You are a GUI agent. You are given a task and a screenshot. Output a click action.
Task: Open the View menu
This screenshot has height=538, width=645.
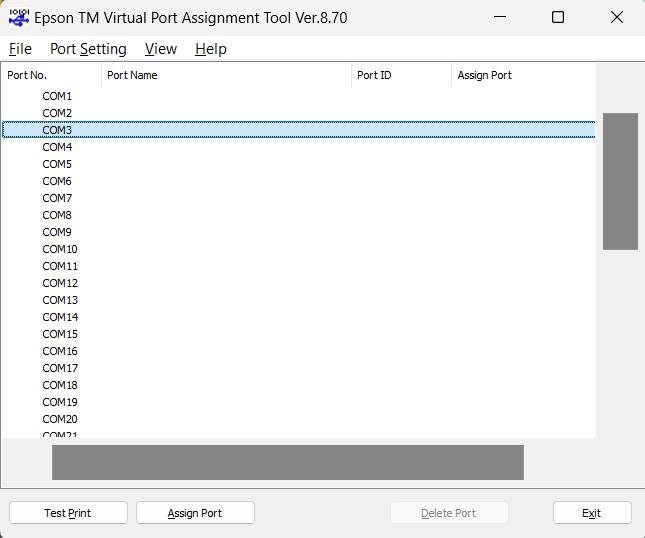[160, 49]
